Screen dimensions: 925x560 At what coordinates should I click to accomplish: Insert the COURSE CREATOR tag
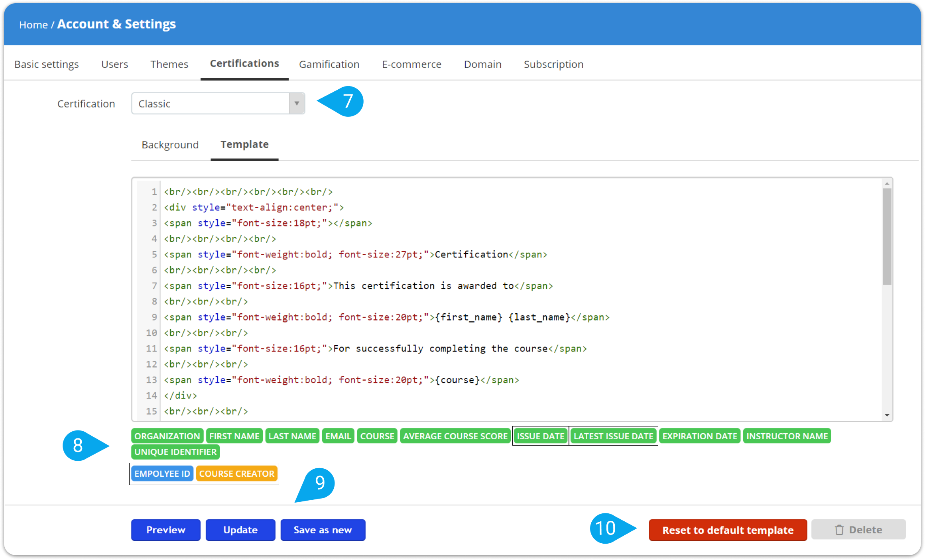pyautogui.click(x=237, y=474)
